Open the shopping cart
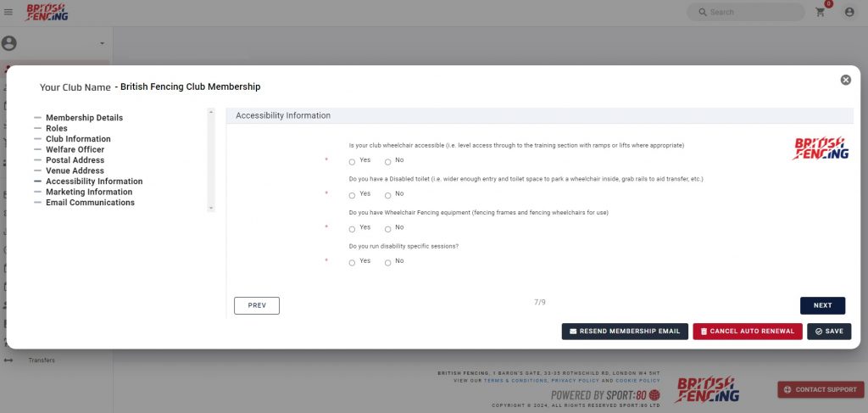 pos(820,12)
